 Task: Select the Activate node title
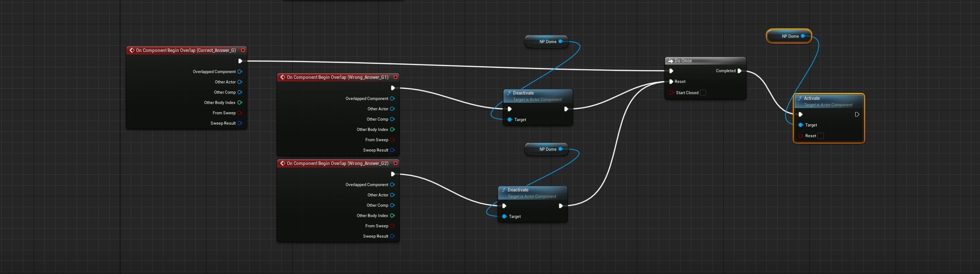tap(812, 98)
